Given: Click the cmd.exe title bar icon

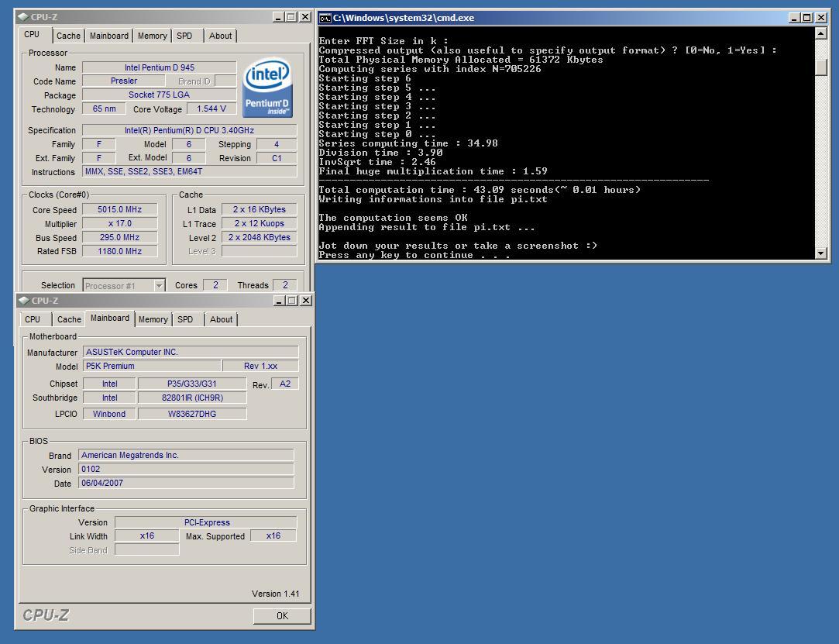Looking at the screenshot, I should click(x=325, y=18).
